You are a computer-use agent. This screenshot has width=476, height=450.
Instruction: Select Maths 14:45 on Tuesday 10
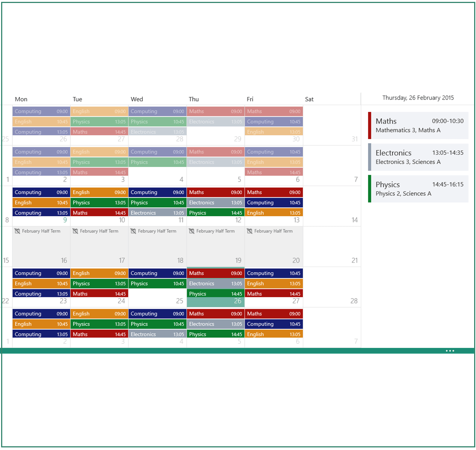[99, 213]
